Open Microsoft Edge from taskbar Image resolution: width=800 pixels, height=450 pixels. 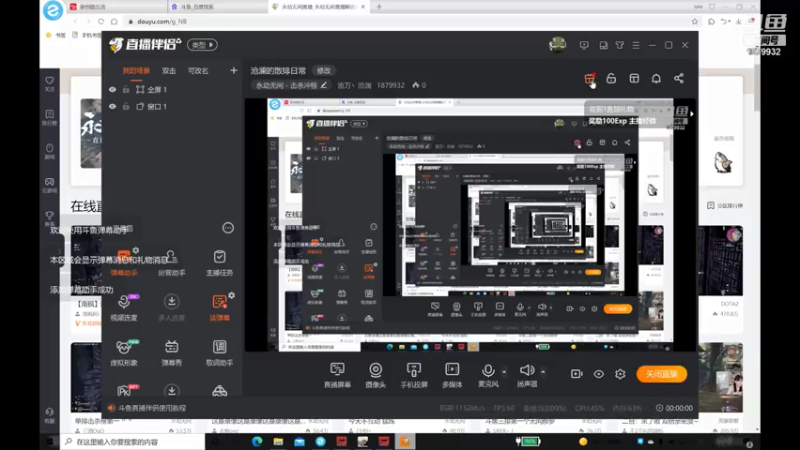(257, 441)
